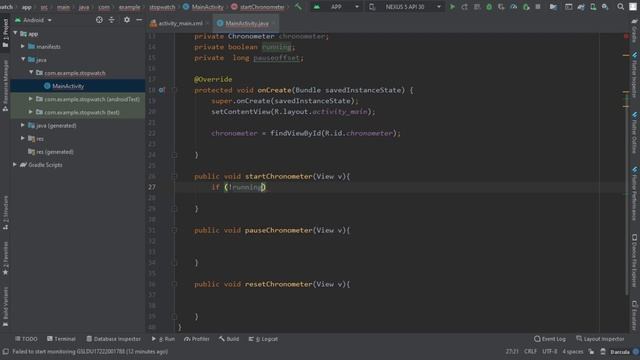Viewport: 640px width, 360px height.
Task: Click the MainActivity breadcrumb in navigation bar
Action: (203, 7)
